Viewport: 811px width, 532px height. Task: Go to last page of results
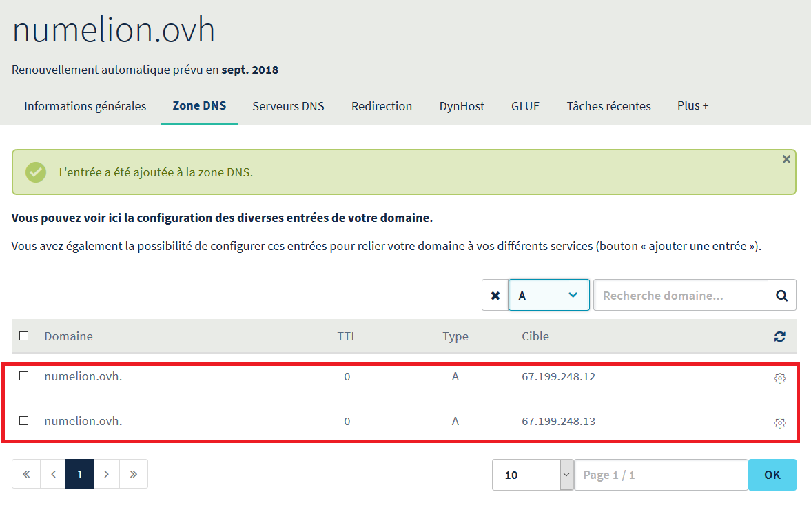coord(134,474)
